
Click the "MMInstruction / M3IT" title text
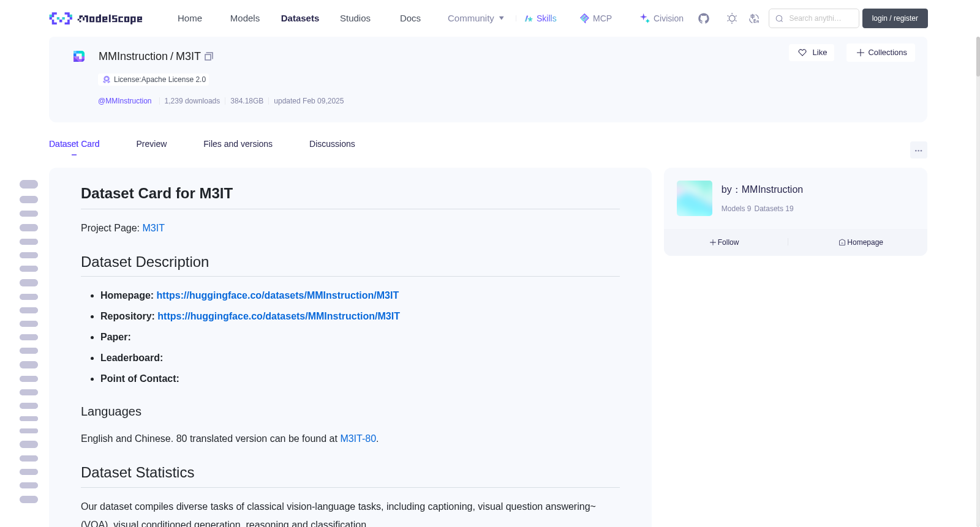pos(149,56)
